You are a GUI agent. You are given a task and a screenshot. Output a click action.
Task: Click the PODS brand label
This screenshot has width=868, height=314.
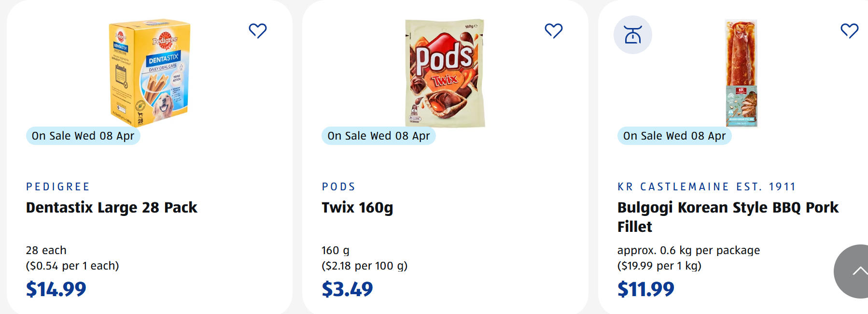tap(338, 187)
